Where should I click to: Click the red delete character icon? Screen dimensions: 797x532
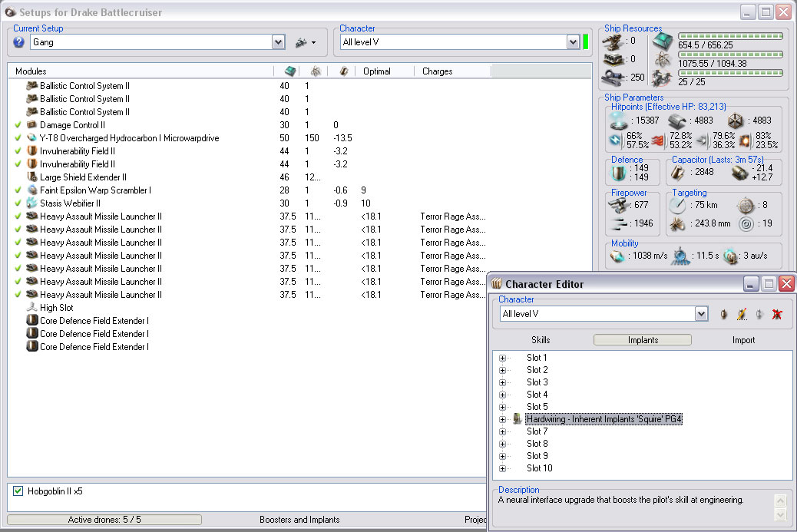point(777,315)
